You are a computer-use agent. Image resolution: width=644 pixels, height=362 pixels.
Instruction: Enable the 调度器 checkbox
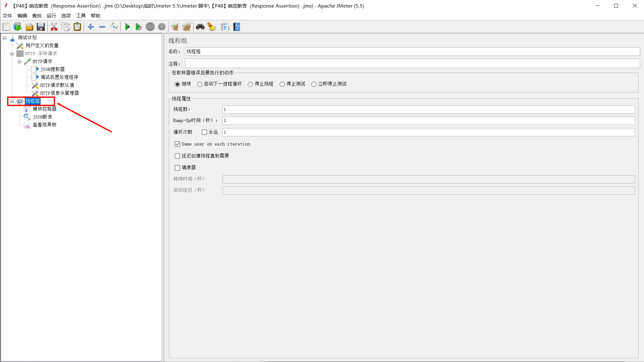coord(177,168)
